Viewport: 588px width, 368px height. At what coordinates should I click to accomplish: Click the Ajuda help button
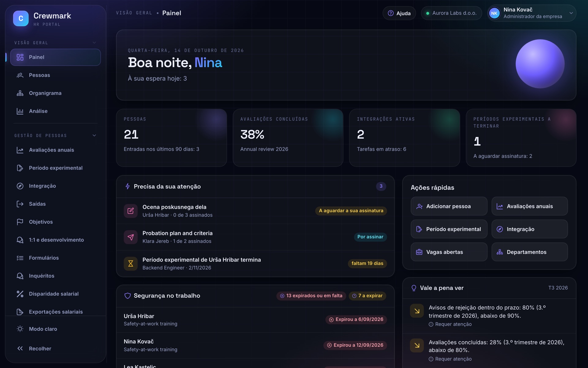pos(399,13)
